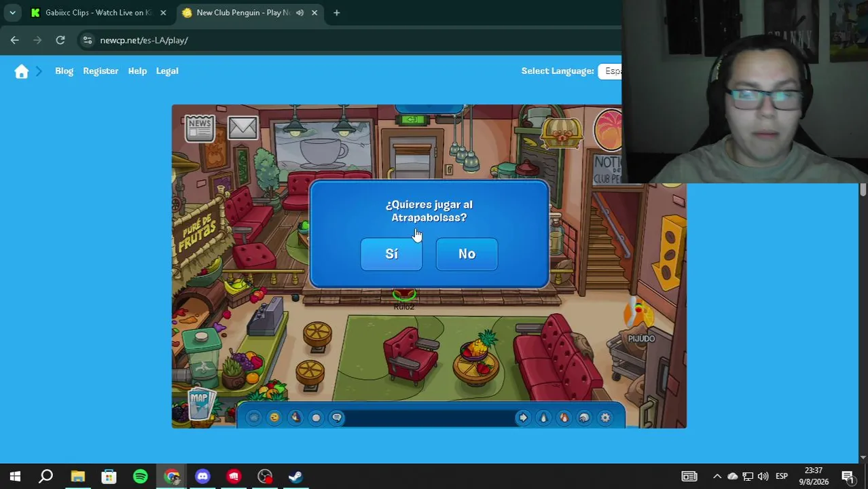Screen dimensions: 868x489
Task: Open the game settings gear icon
Action: point(605,418)
